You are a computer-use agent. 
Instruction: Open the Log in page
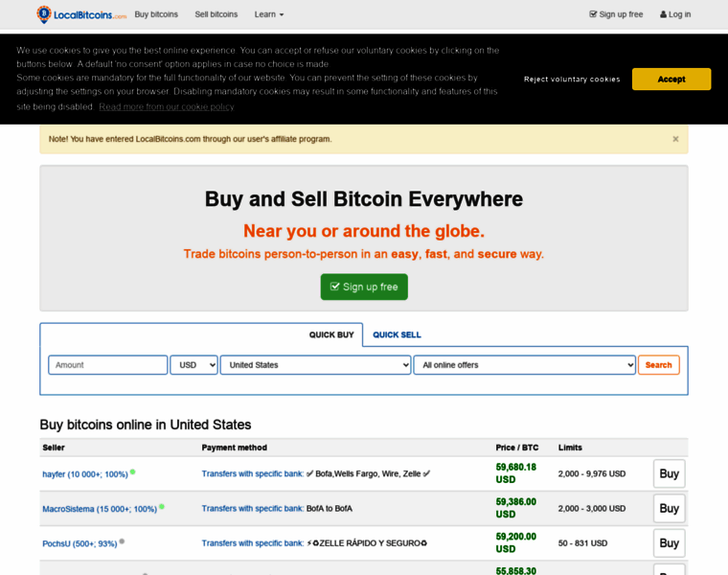pyautogui.click(x=675, y=14)
